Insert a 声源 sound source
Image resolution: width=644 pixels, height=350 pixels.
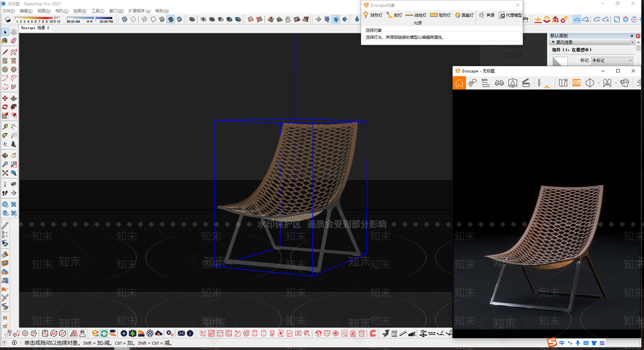pyautogui.click(x=487, y=15)
